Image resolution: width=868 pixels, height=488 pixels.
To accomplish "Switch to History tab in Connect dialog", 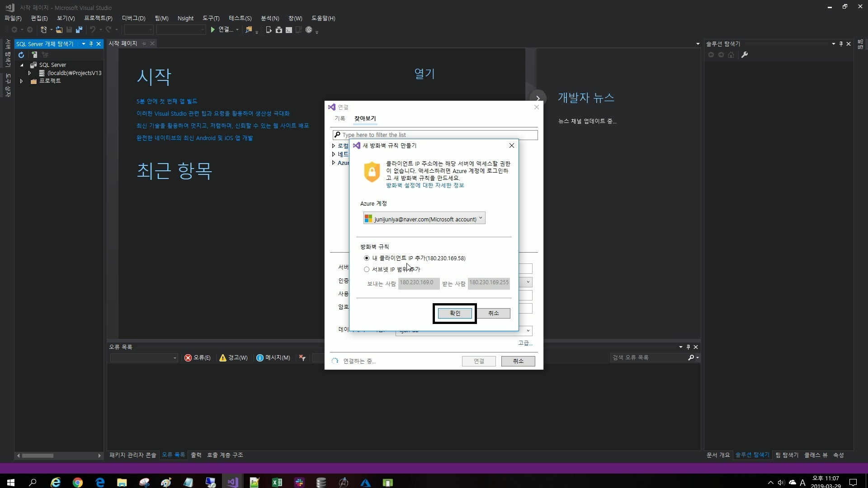I will click(340, 118).
